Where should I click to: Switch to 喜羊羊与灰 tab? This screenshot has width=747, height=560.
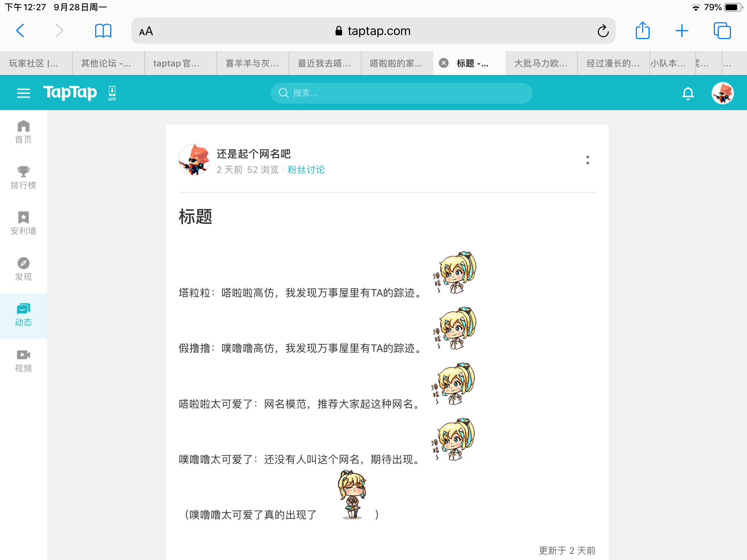253,63
